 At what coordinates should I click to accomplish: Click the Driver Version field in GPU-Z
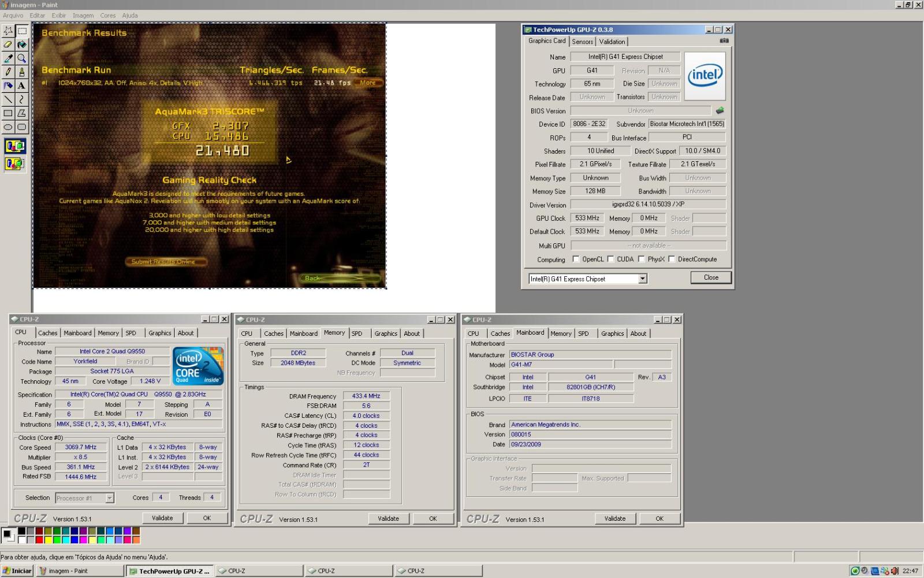point(648,204)
